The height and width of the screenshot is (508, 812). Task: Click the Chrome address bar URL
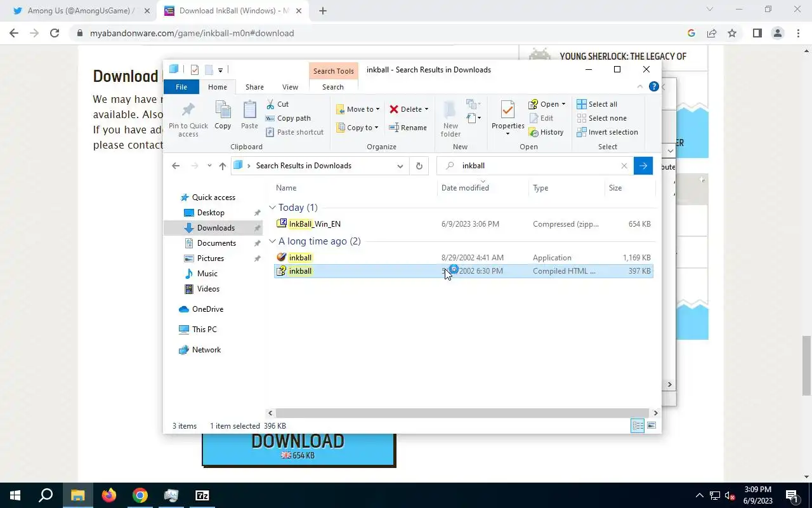(192, 33)
